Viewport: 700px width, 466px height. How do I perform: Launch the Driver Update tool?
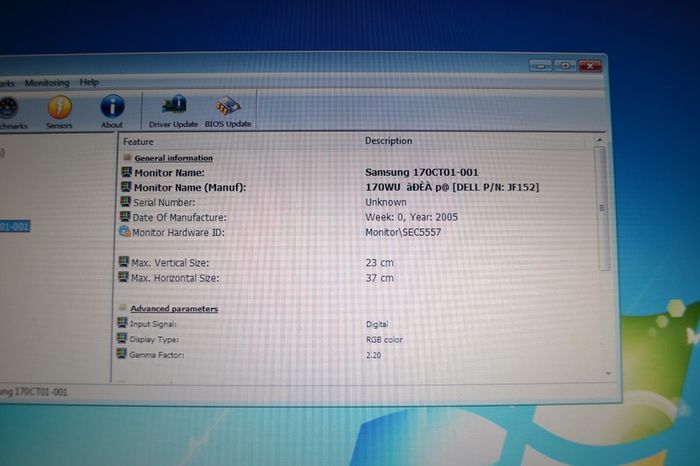click(173, 111)
